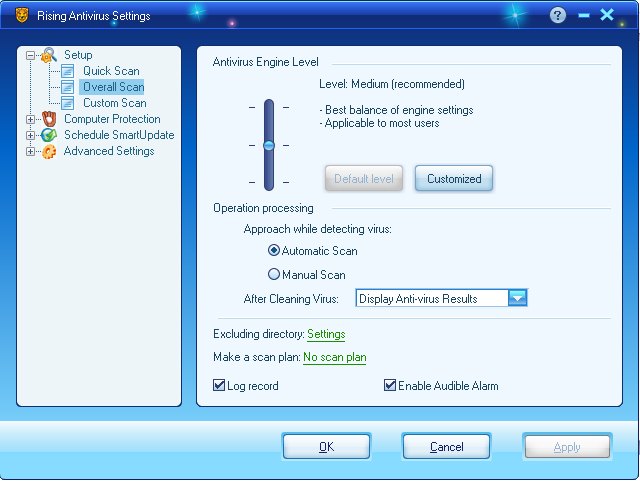
Task: Click the Customized button
Action: [454, 178]
